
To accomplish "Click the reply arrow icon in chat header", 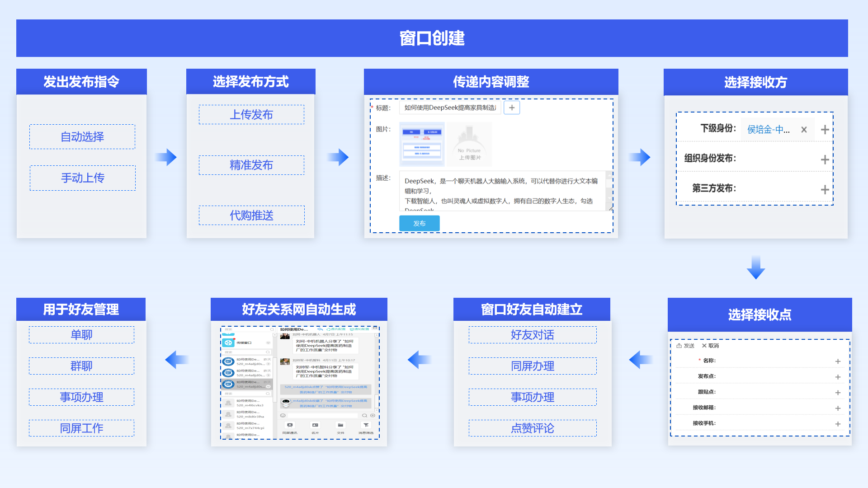I will tap(320, 329).
